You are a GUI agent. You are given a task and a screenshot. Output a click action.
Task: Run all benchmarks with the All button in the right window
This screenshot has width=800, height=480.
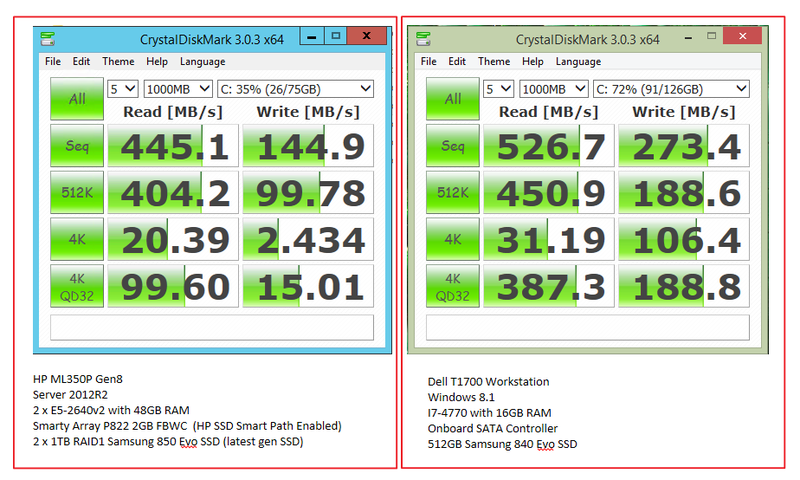[453, 98]
